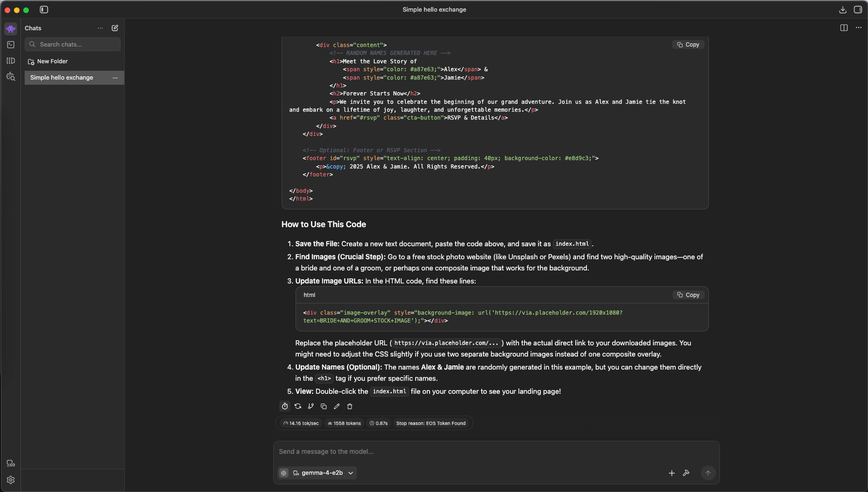The height and width of the screenshot is (492, 868).
Task: Open the model discovery robot search icon
Action: coord(11,76)
